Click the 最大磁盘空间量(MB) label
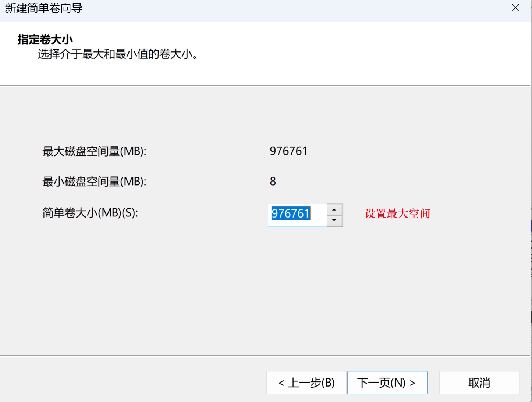Screen dimensions: 532x402 (94, 151)
